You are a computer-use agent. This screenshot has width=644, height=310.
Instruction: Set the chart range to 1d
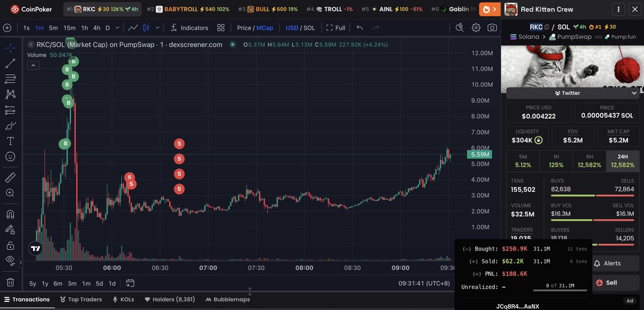112,283
